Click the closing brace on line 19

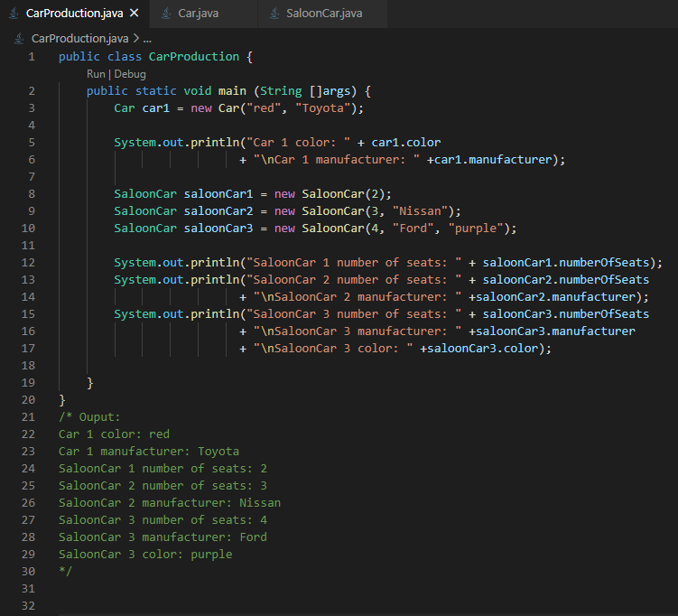click(x=90, y=383)
